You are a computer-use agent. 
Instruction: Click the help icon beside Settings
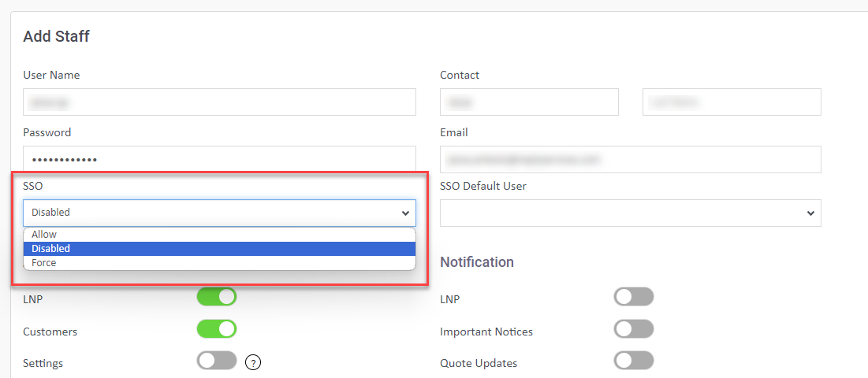253,362
